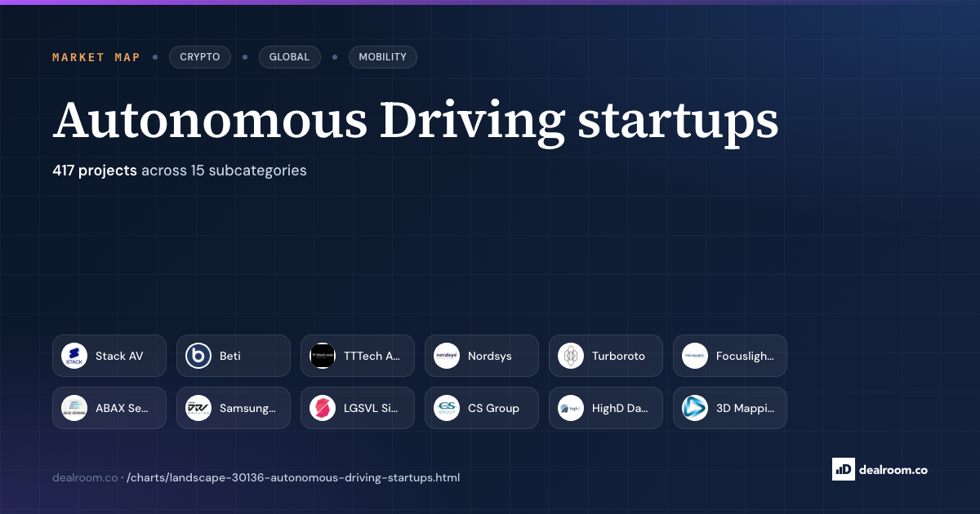Open the ABAX Se... card label
Screen dimensions: 980x514
122,408
